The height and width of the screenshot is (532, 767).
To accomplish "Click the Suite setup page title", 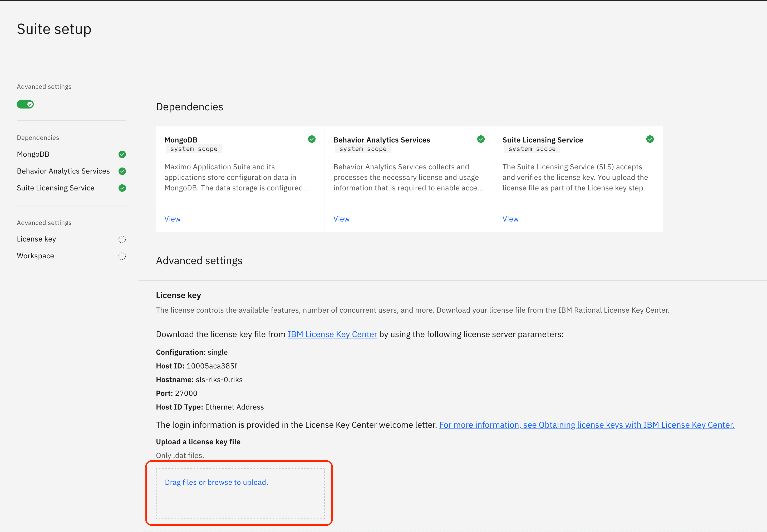I will (54, 29).
